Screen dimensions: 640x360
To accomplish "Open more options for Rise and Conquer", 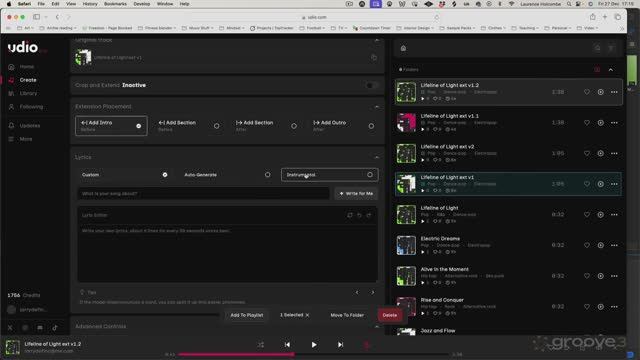I will click(614, 307).
